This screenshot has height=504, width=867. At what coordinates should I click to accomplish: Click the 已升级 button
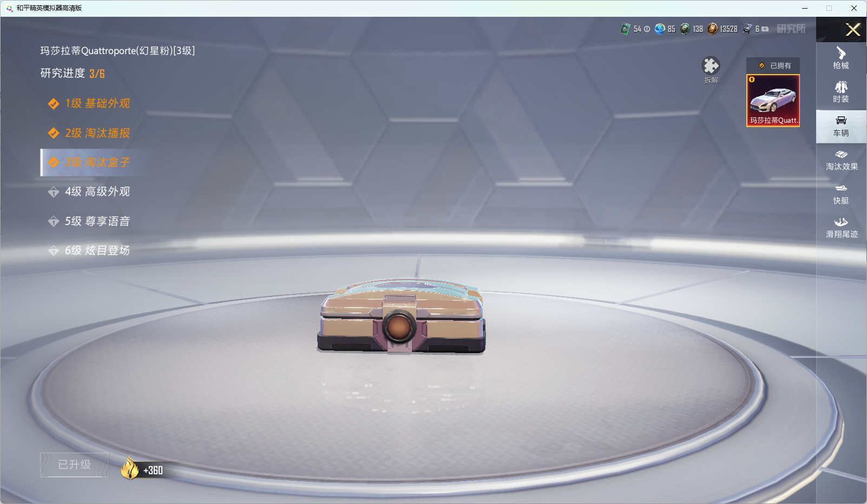(75, 465)
